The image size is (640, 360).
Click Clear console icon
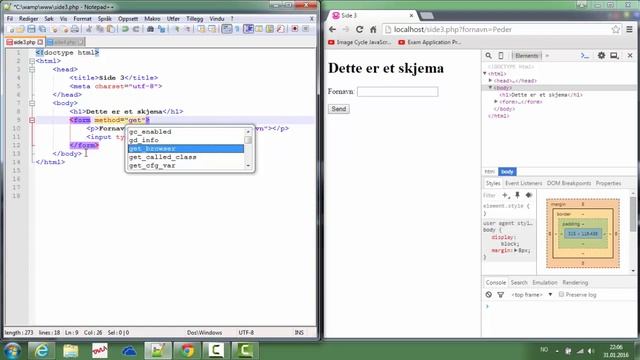(489, 294)
